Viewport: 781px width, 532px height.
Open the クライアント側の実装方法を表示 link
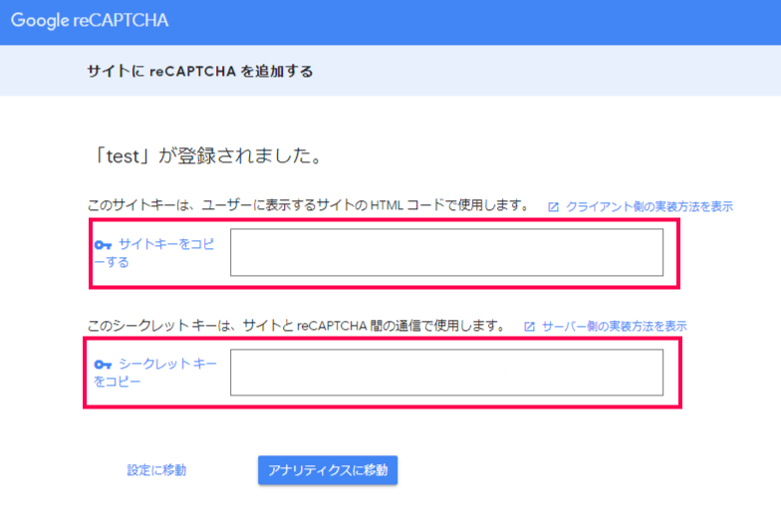[650, 207]
